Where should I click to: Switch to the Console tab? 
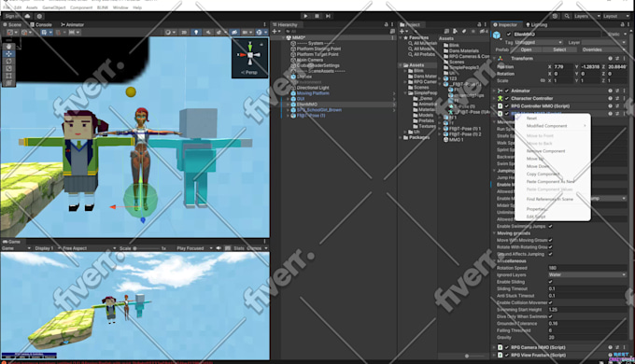(41, 24)
